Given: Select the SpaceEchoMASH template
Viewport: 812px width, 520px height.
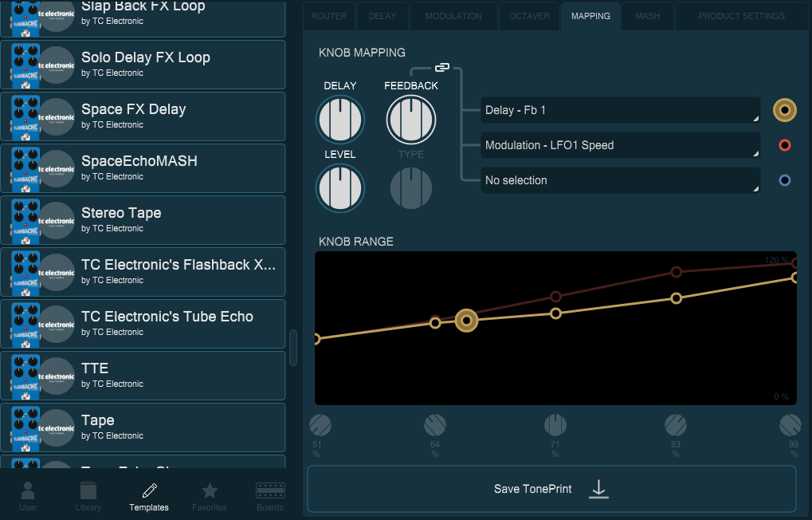Looking at the screenshot, I should [x=143, y=168].
